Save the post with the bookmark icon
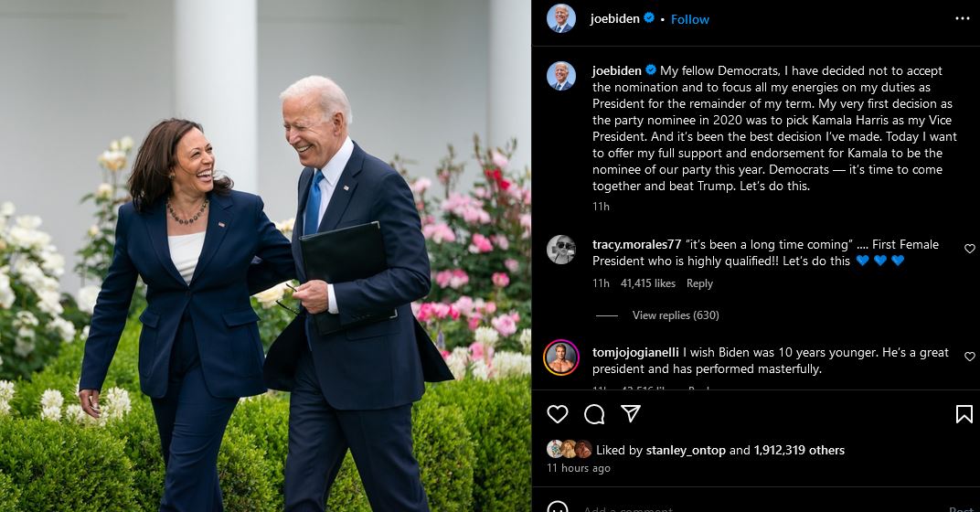980x512 pixels. click(964, 414)
